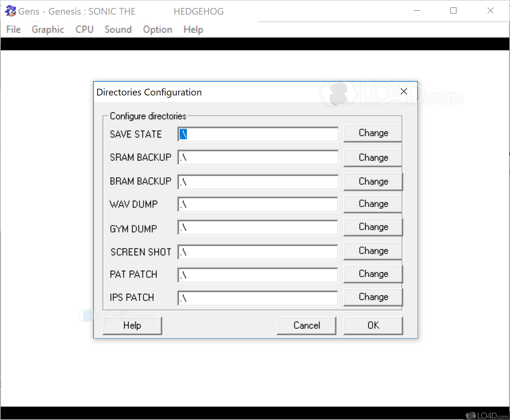Click the SAVE STATE path field

[x=258, y=134]
